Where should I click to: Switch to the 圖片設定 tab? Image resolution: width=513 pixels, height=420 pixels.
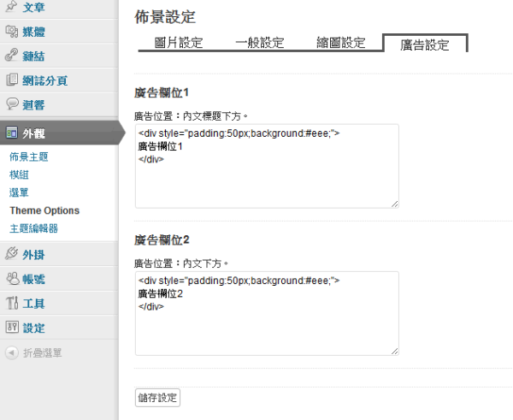(179, 43)
